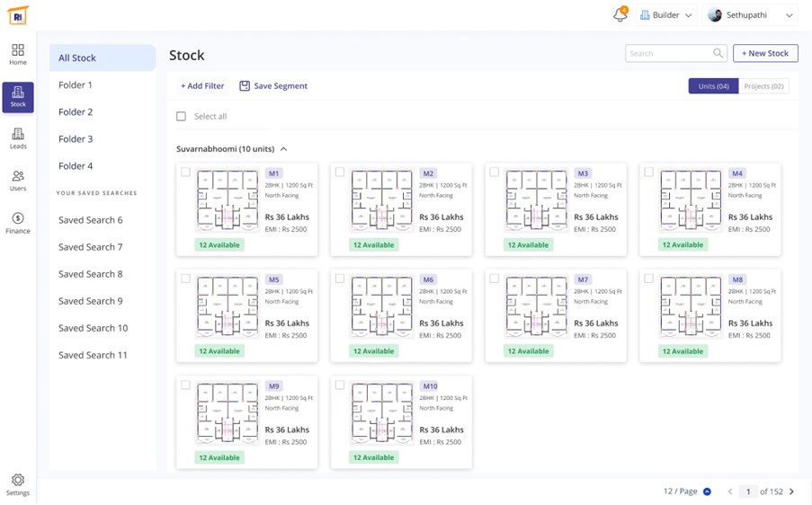The image size is (812, 505).
Task: Select the checkbox on unit M6 card
Action: pyautogui.click(x=340, y=279)
